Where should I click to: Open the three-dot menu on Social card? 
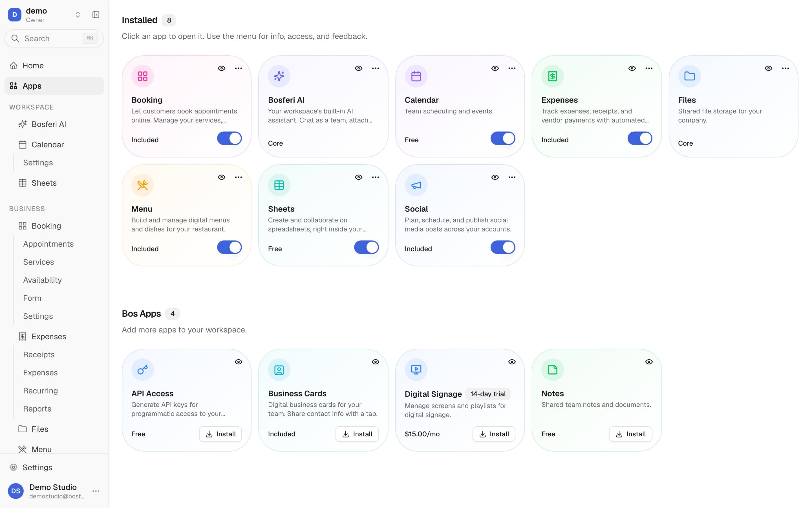point(512,178)
